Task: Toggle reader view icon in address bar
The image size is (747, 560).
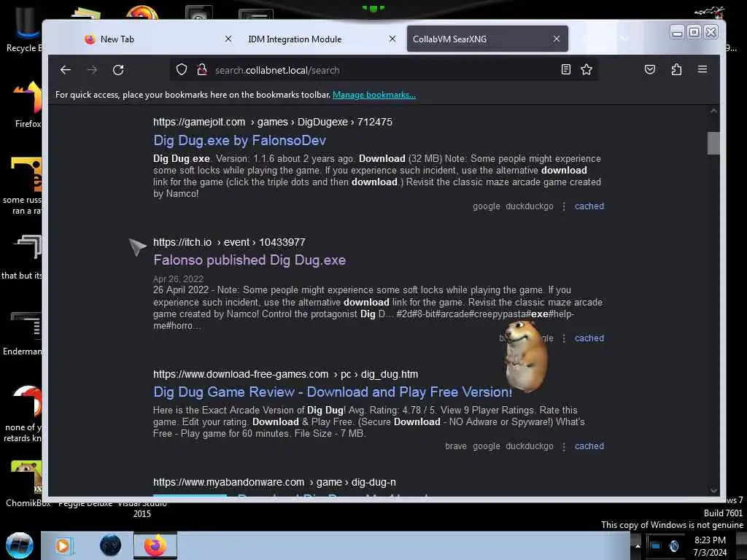Action: click(x=565, y=69)
